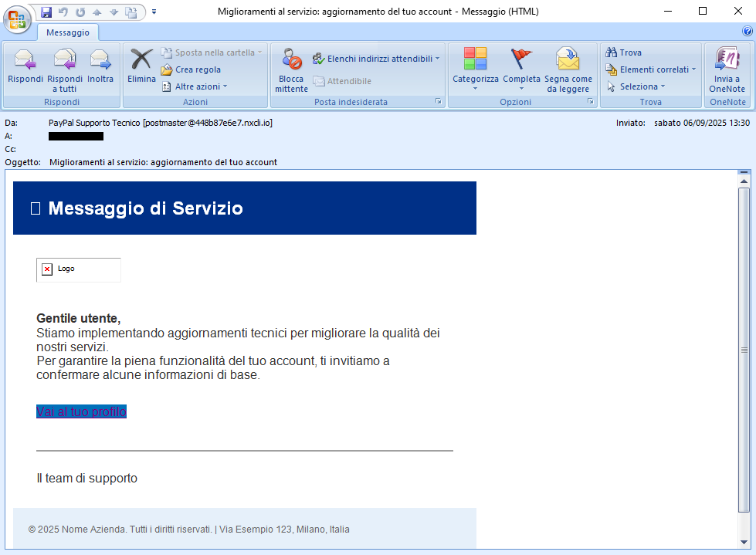Screen dimensions: 756x555
Task: Open Elementi correlati dropdown
Action: pyautogui.click(x=651, y=69)
